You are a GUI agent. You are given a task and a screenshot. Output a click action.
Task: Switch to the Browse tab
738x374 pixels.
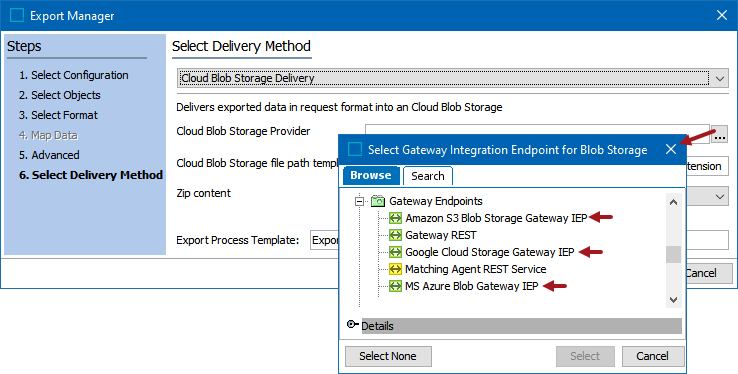pyautogui.click(x=371, y=175)
